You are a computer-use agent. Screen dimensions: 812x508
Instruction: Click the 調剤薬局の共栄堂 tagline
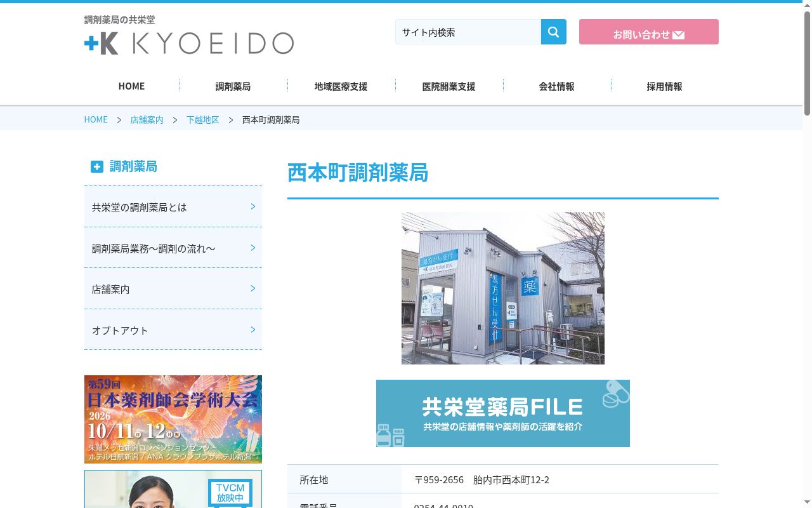pyautogui.click(x=120, y=20)
